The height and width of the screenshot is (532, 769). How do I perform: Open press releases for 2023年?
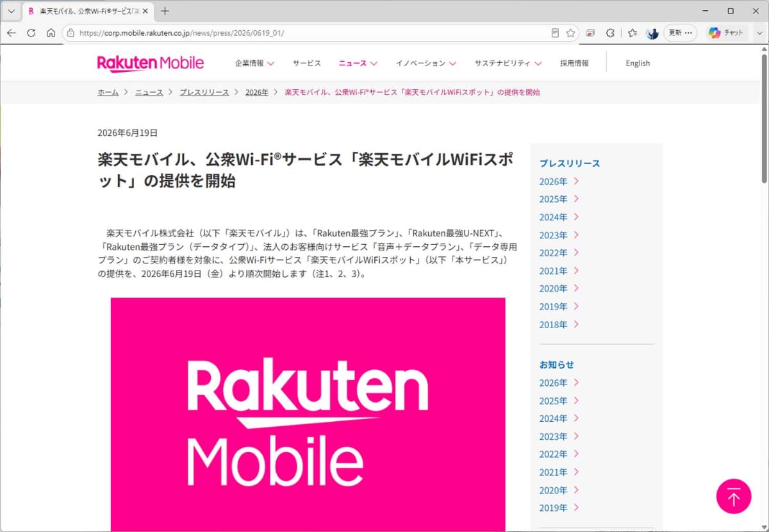point(559,235)
